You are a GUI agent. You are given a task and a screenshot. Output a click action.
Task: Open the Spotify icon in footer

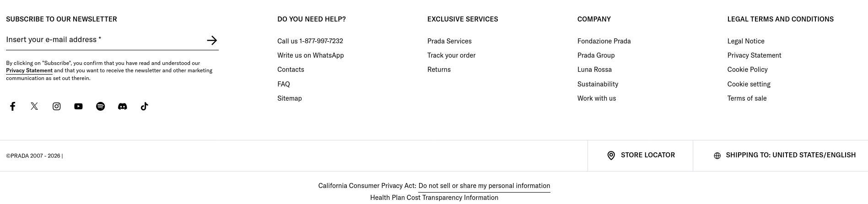point(100,107)
